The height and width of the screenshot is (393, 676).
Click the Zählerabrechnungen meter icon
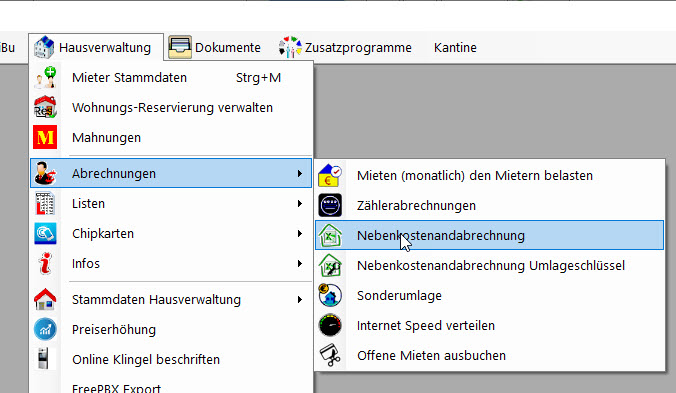pos(330,205)
